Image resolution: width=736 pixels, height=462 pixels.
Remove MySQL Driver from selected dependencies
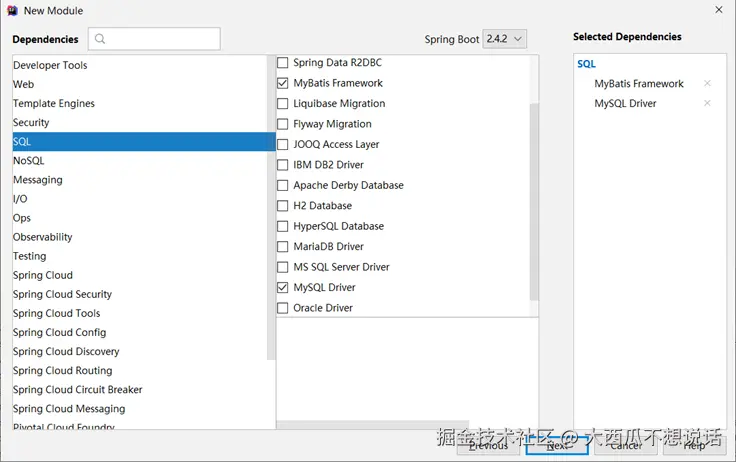point(707,103)
